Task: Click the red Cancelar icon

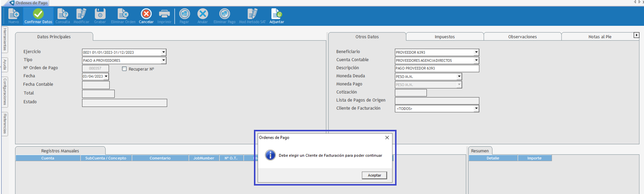Action: pyautogui.click(x=146, y=14)
